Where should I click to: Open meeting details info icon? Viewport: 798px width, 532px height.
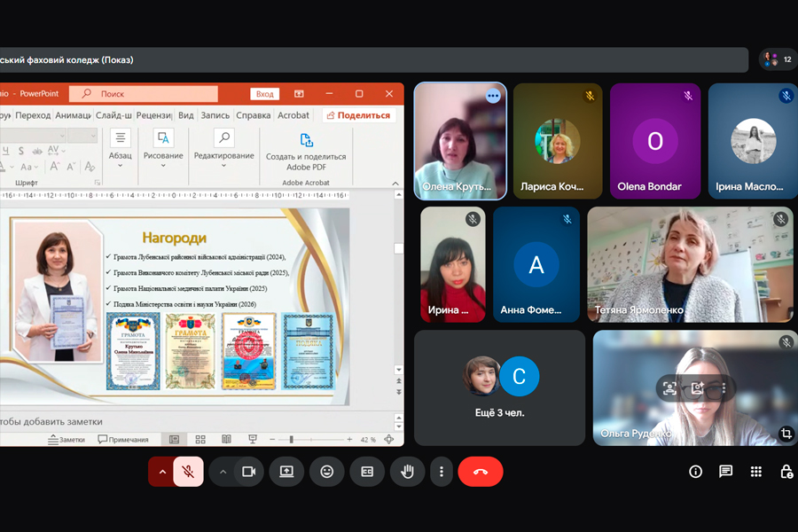pyautogui.click(x=695, y=472)
